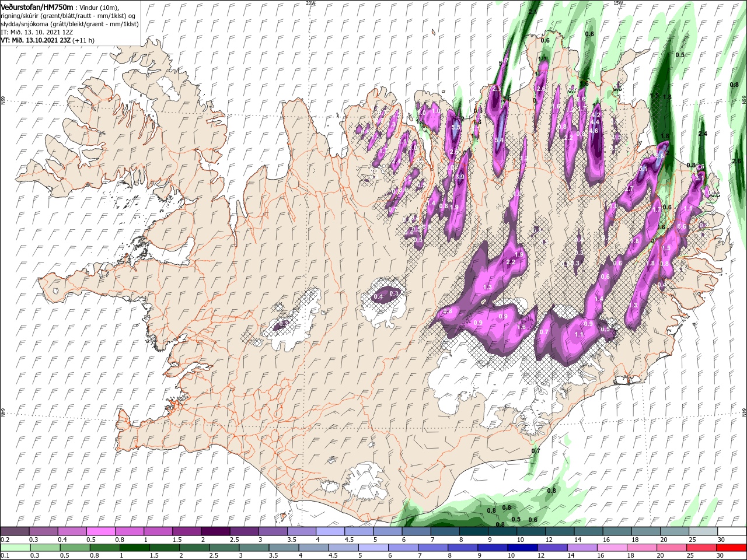Click the 1.4 value in the eastern snow band
Screen dimensions: 747x560
click(599, 299)
